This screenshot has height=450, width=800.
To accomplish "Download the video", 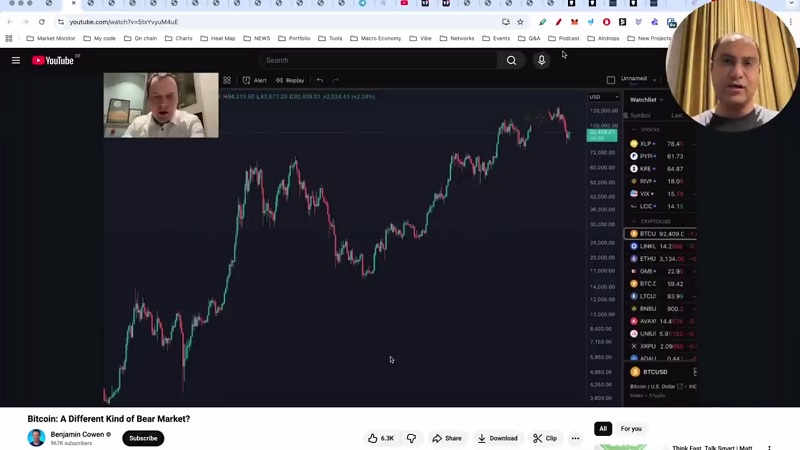I will tap(497, 438).
